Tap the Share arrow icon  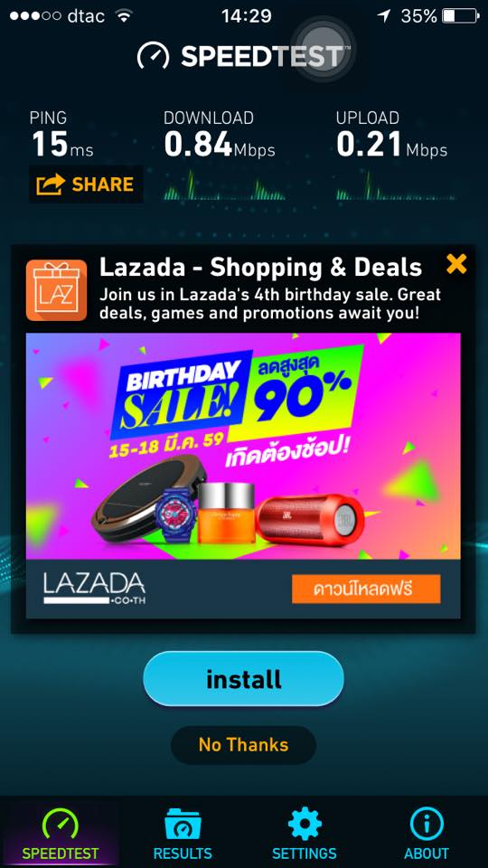tap(51, 184)
